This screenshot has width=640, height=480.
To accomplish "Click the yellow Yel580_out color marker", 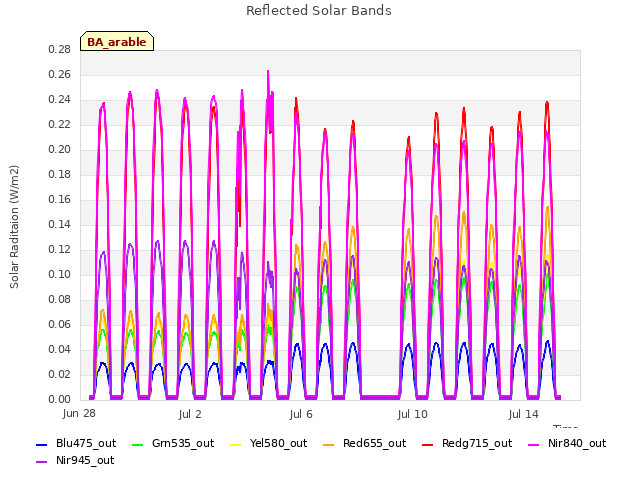I will (236, 444).
